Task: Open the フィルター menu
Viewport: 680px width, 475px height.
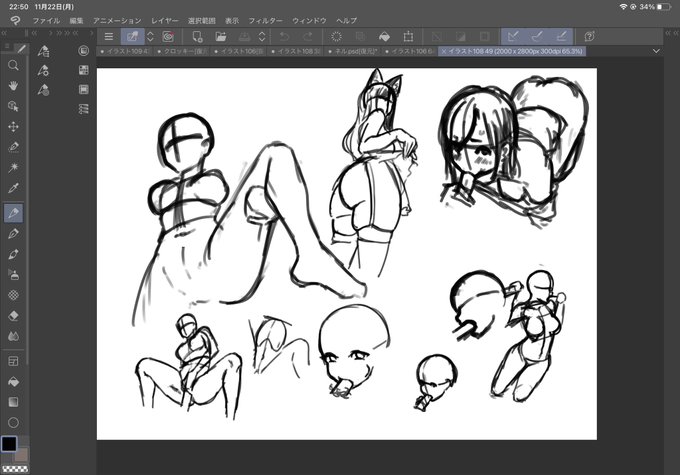Action: (x=265, y=20)
